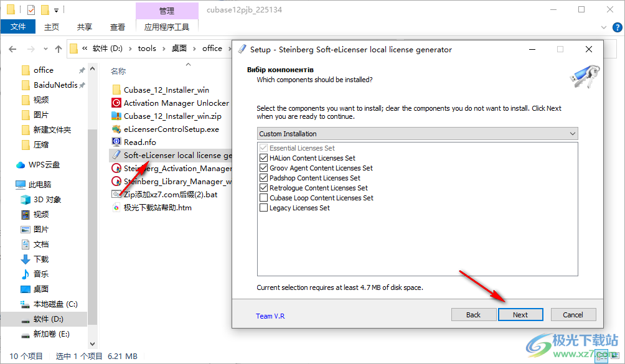The width and height of the screenshot is (625, 364).
Task: Open 桌面 in navigation pane
Action: coord(41,289)
